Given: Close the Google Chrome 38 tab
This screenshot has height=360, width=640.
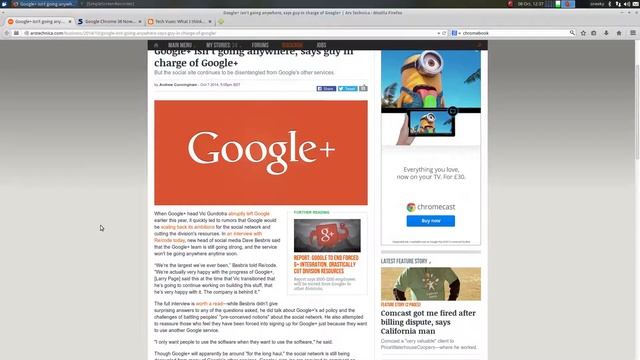Looking at the screenshot, I should coord(140,21).
